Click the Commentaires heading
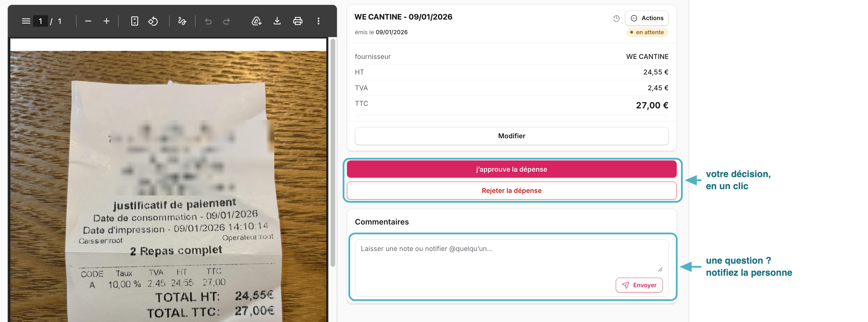 pos(382,222)
